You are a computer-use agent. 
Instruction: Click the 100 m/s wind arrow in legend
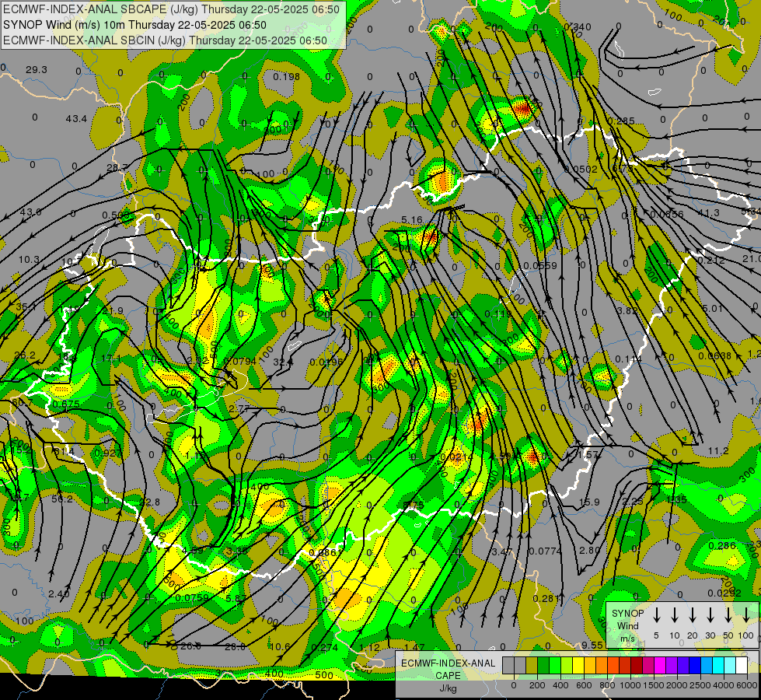[x=746, y=614]
